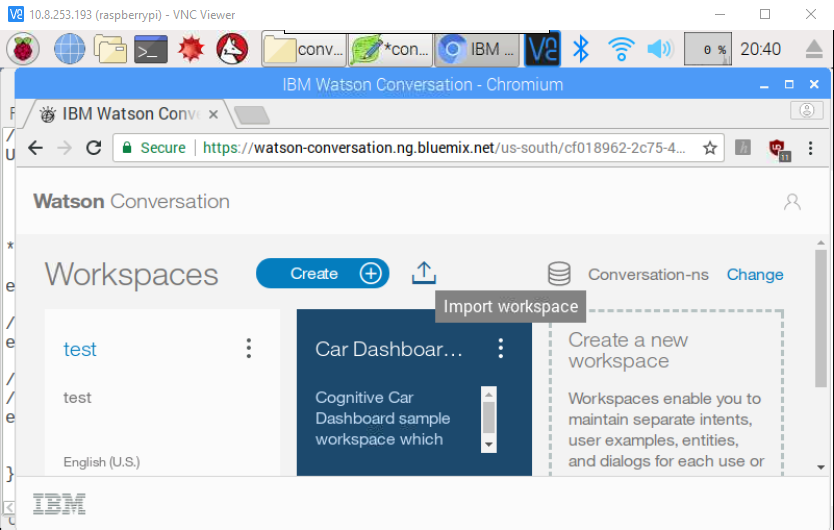Click the Watson Conversation title
The height and width of the screenshot is (530, 834).
click(131, 202)
